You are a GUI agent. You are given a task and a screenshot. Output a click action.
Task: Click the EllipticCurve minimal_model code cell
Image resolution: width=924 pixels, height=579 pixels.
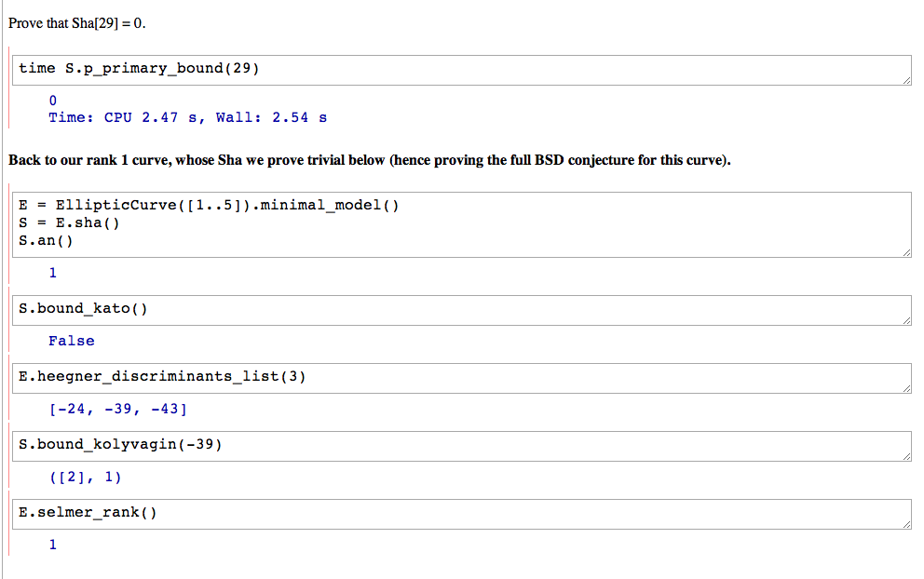[x=461, y=224]
